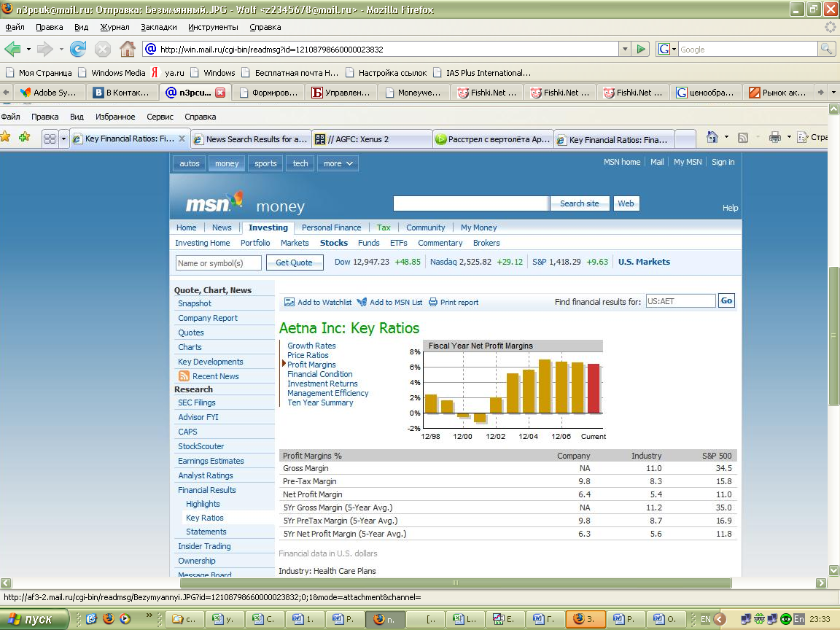Image resolution: width=840 pixels, height=630 pixels.
Task: Click the Firefox Forward arrow button
Action: click(x=45, y=50)
